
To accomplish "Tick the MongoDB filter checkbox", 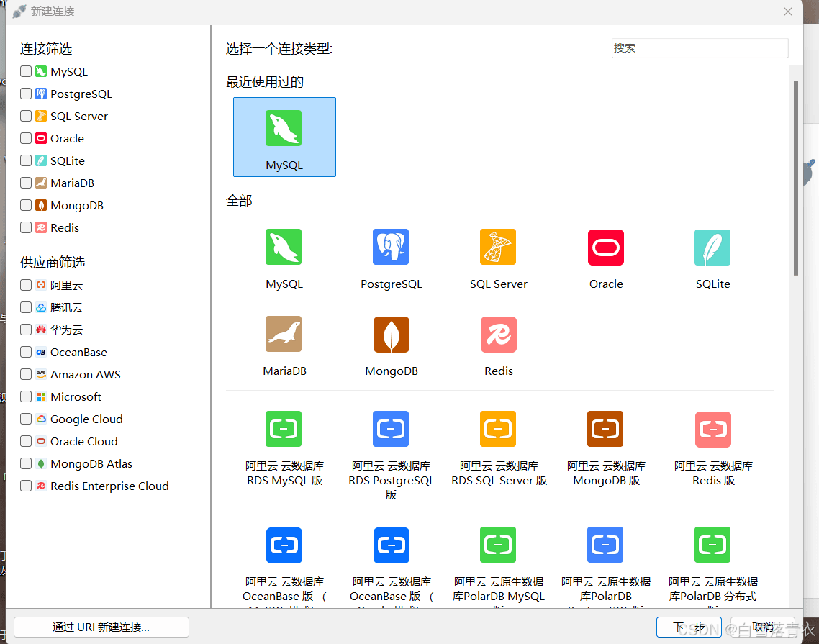I will point(26,206).
